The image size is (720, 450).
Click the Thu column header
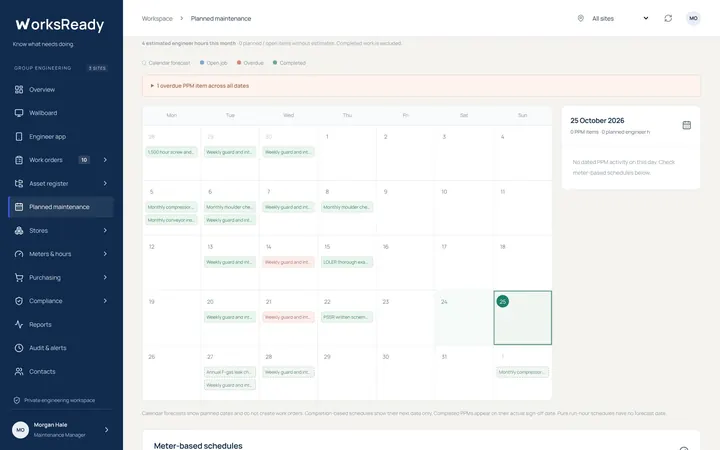click(x=347, y=115)
